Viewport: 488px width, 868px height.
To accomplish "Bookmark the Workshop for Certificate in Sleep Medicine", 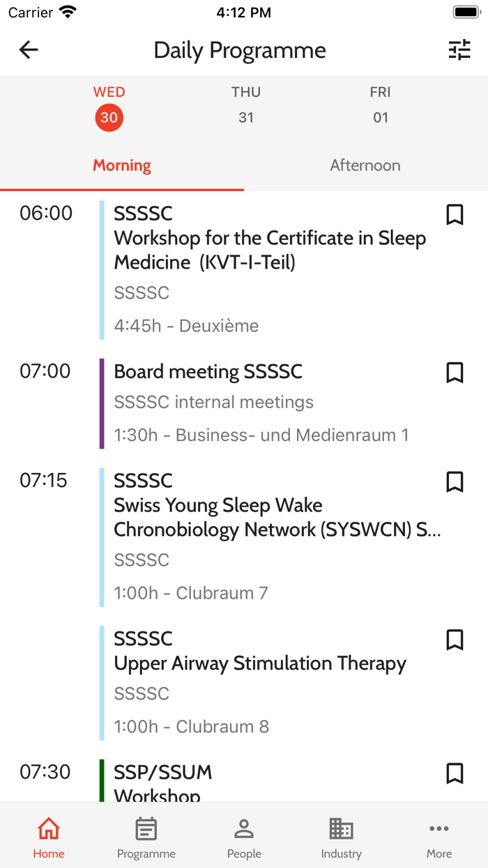I will click(455, 214).
